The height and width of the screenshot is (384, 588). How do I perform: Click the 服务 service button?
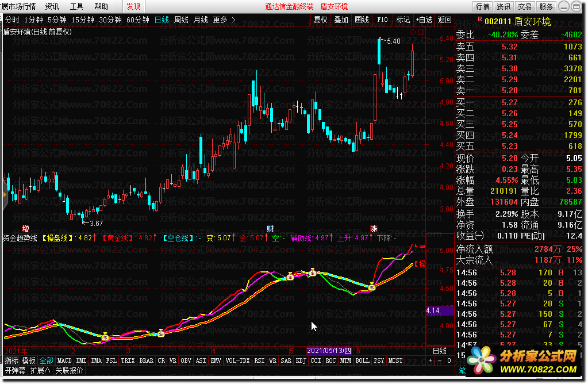[546, 6]
